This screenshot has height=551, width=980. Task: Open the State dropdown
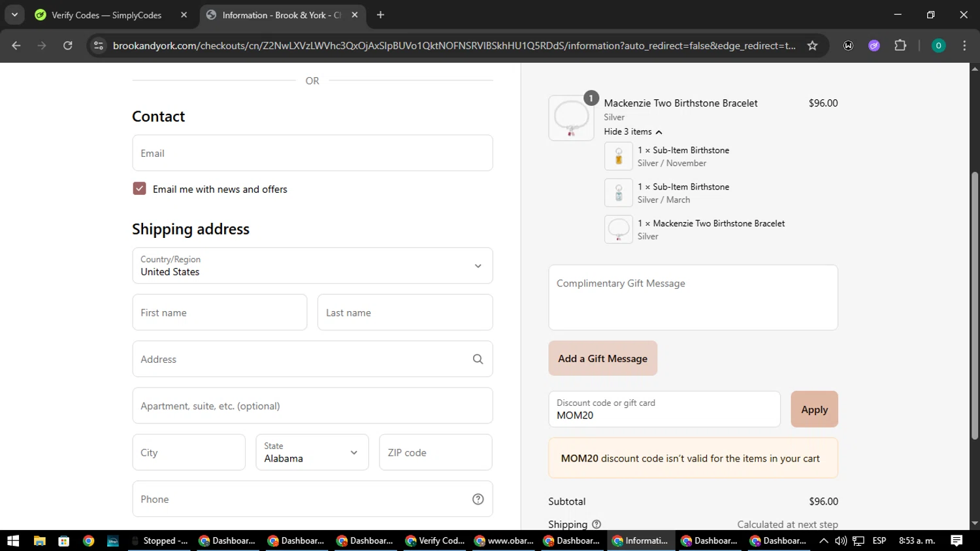click(x=312, y=452)
